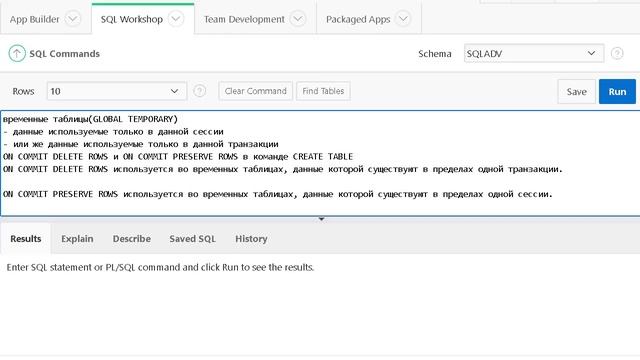Viewport: 640px width, 360px height.
Task: Expand the App Builder dropdown chevron
Action: pyautogui.click(x=73, y=19)
